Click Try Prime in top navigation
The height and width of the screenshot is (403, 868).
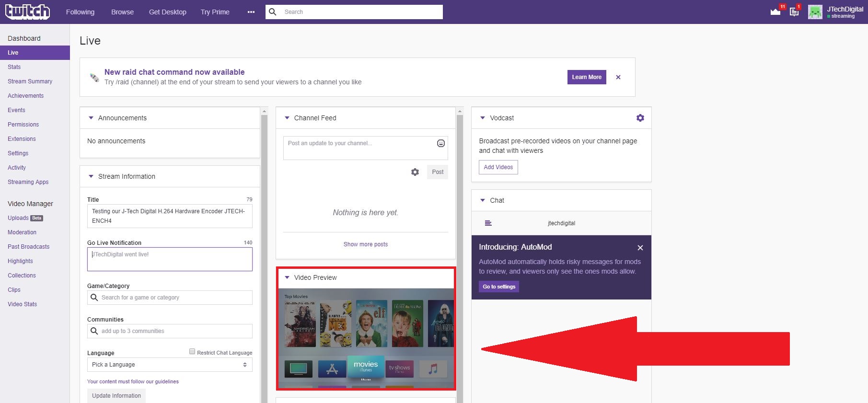[x=215, y=12]
